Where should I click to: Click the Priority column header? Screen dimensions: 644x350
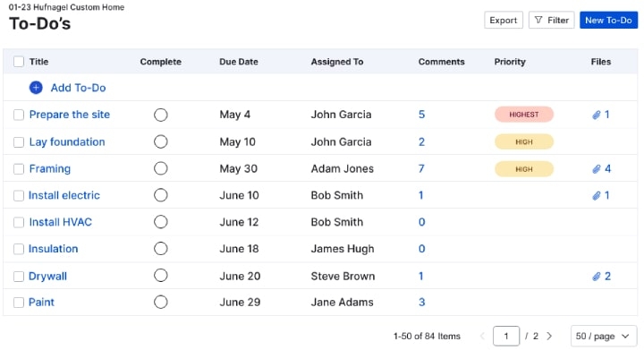pyautogui.click(x=510, y=62)
